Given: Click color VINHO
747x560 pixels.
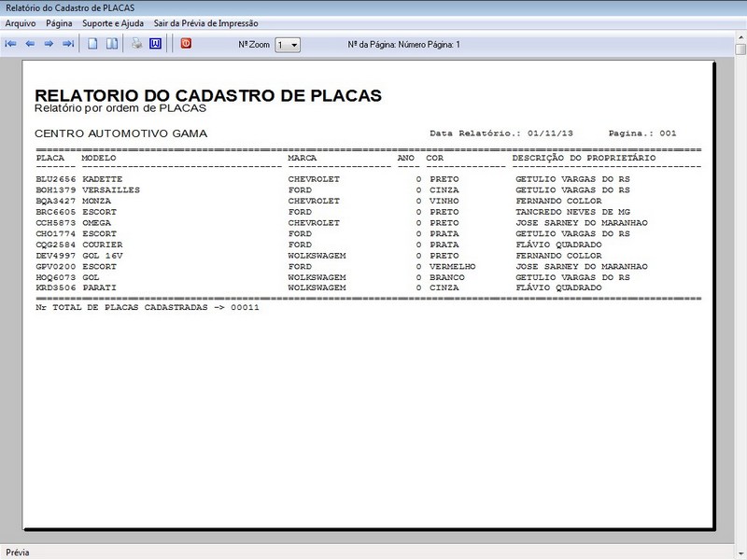Looking at the screenshot, I should click(444, 202).
